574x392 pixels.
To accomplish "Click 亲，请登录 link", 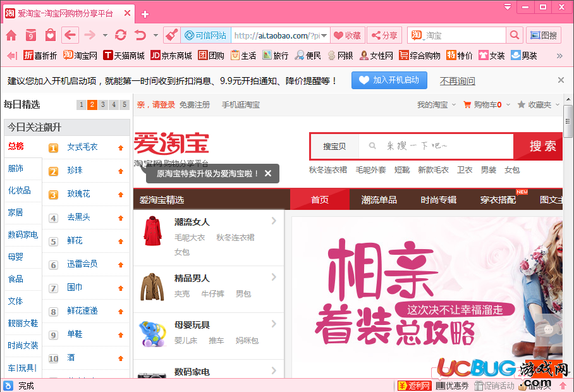I will pyautogui.click(x=156, y=105).
